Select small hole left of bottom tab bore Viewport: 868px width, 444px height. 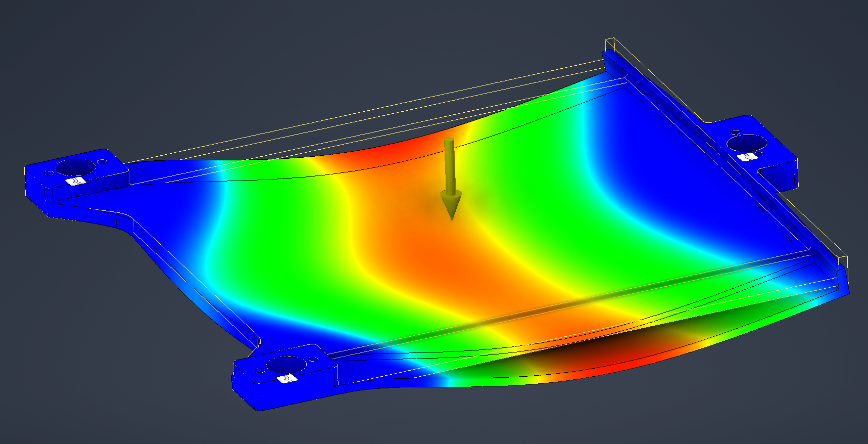point(261,372)
